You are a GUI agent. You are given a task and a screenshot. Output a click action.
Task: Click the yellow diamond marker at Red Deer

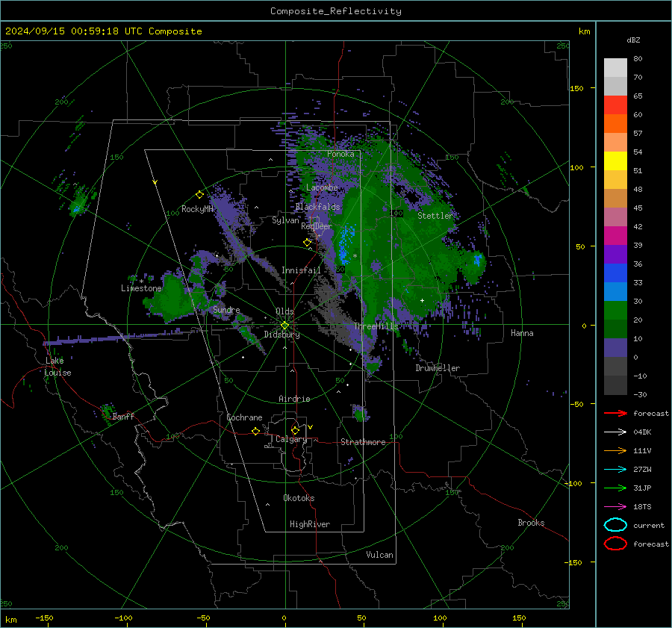pyautogui.click(x=307, y=242)
